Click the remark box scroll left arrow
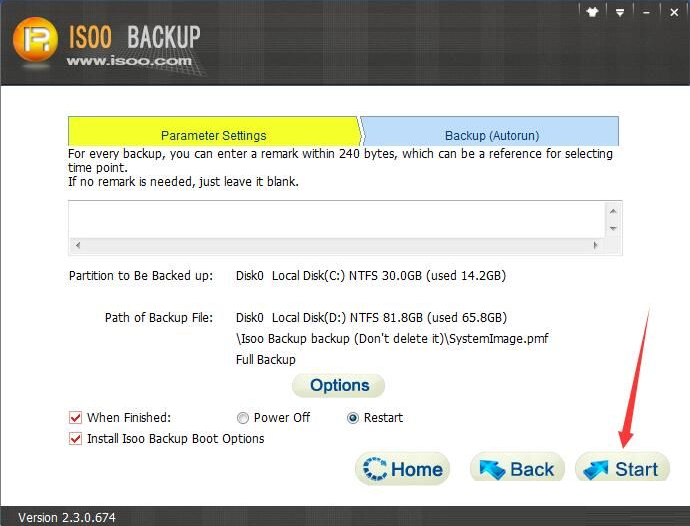This screenshot has width=690, height=526. tap(78, 245)
